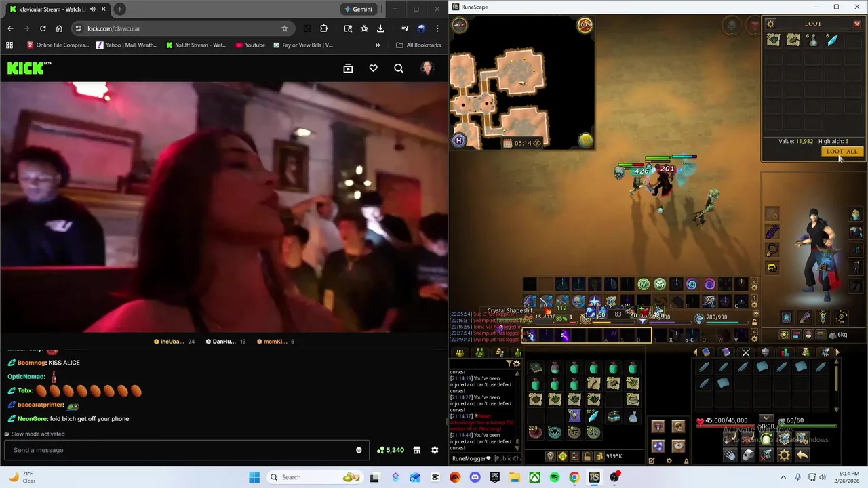868x488 pixels.
Task: Open the All Bookmarks folder
Action: pyautogui.click(x=418, y=45)
